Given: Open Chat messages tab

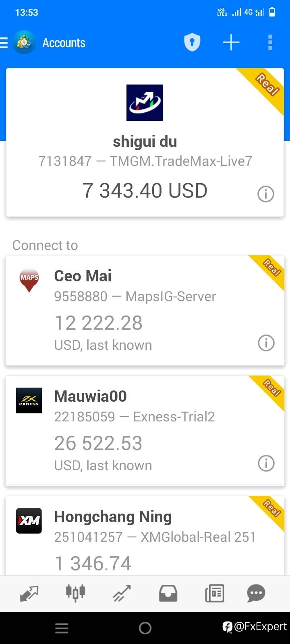Looking at the screenshot, I should (256, 593).
